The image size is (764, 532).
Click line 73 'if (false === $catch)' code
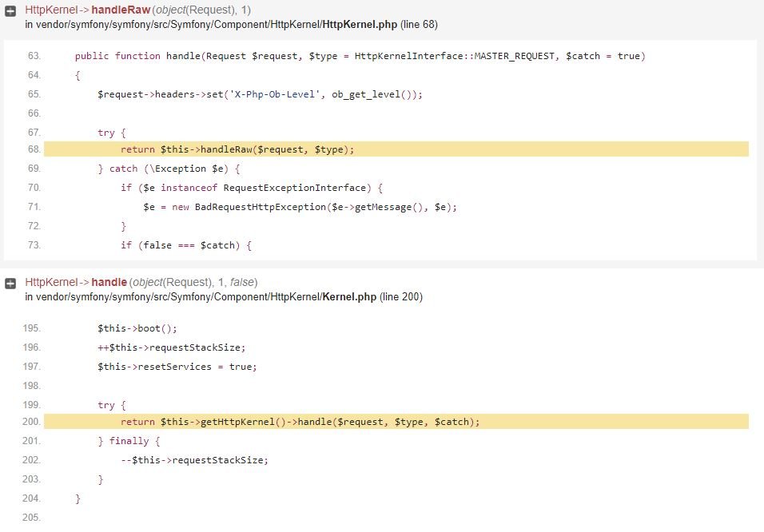pos(186,245)
